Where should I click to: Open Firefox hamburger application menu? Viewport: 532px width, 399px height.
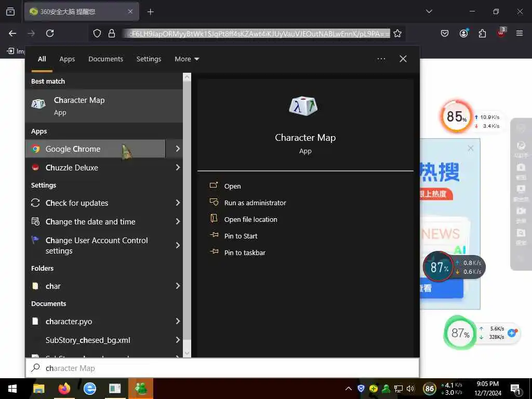[520, 33]
